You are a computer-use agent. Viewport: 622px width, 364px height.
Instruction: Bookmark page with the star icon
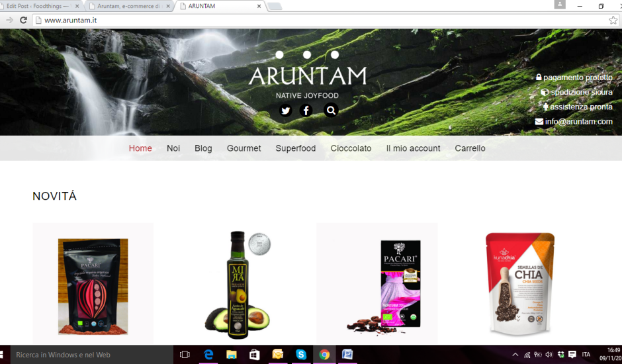[x=613, y=21]
